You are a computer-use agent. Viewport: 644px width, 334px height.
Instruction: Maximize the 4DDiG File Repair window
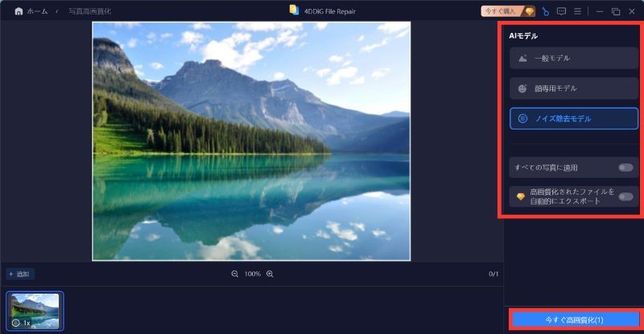coord(616,11)
